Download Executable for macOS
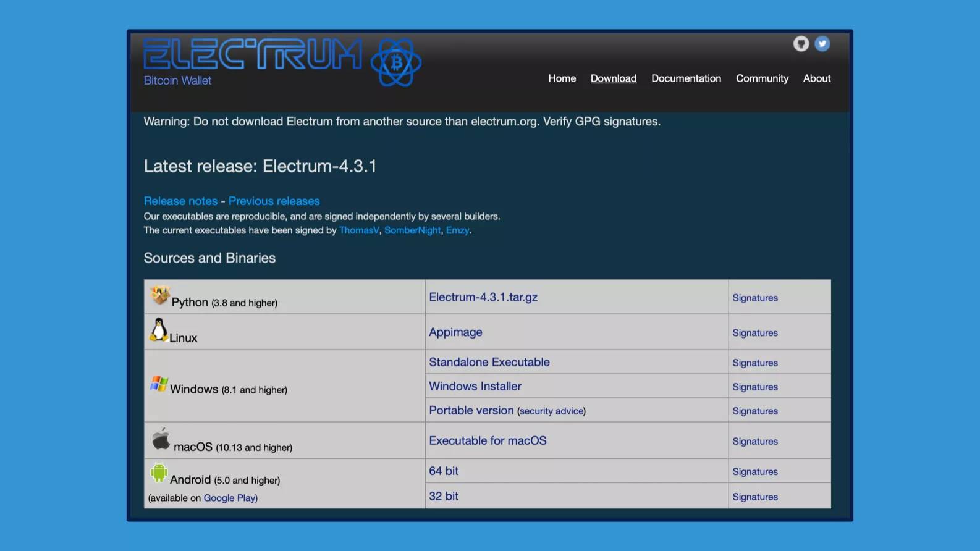This screenshot has width=980, height=551. (488, 440)
